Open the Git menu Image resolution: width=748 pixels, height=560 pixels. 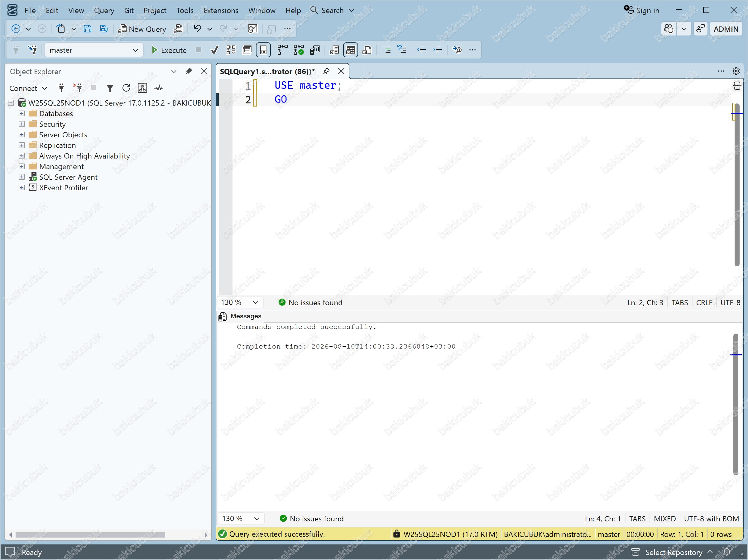pos(129,11)
